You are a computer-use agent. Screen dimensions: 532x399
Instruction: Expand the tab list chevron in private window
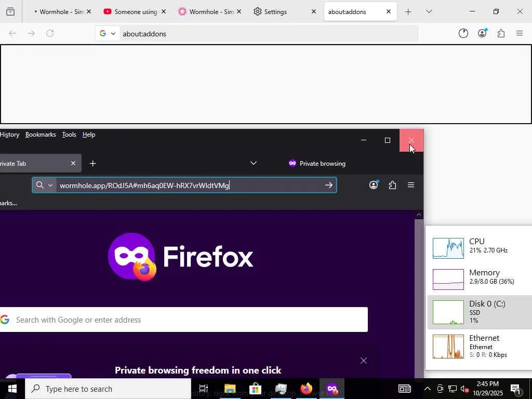(x=254, y=163)
